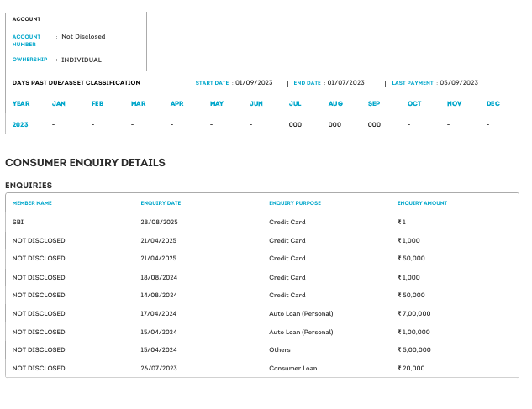Click the Consumer Enquiry Details heading
Screen dimensions: 532x409
pyautogui.click(x=85, y=163)
